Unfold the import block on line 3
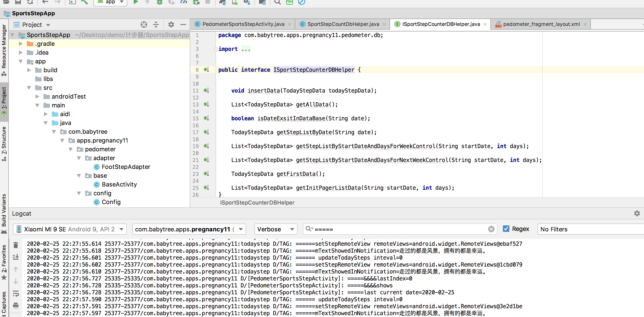The width and height of the screenshot is (644, 317). click(216, 49)
